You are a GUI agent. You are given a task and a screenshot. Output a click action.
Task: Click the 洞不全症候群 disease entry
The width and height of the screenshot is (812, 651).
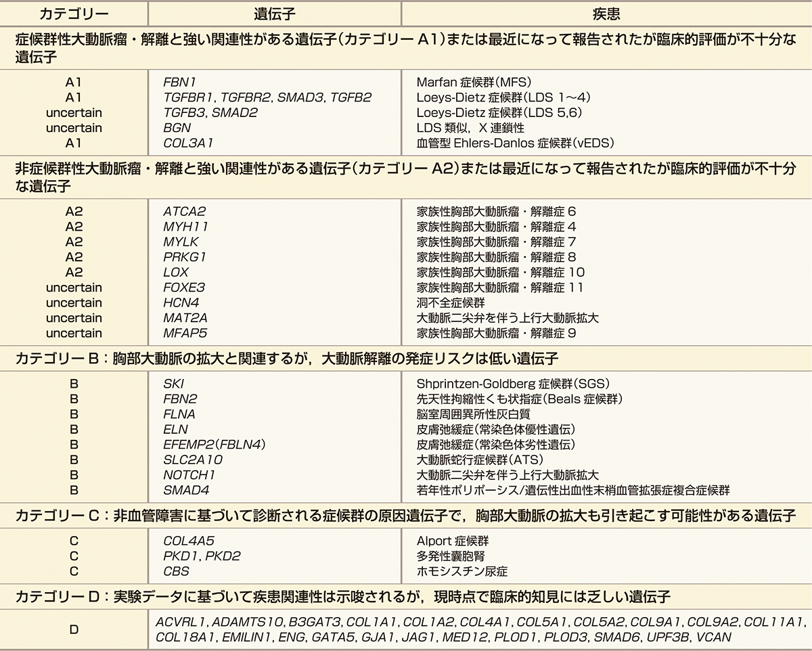click(442, 302)
